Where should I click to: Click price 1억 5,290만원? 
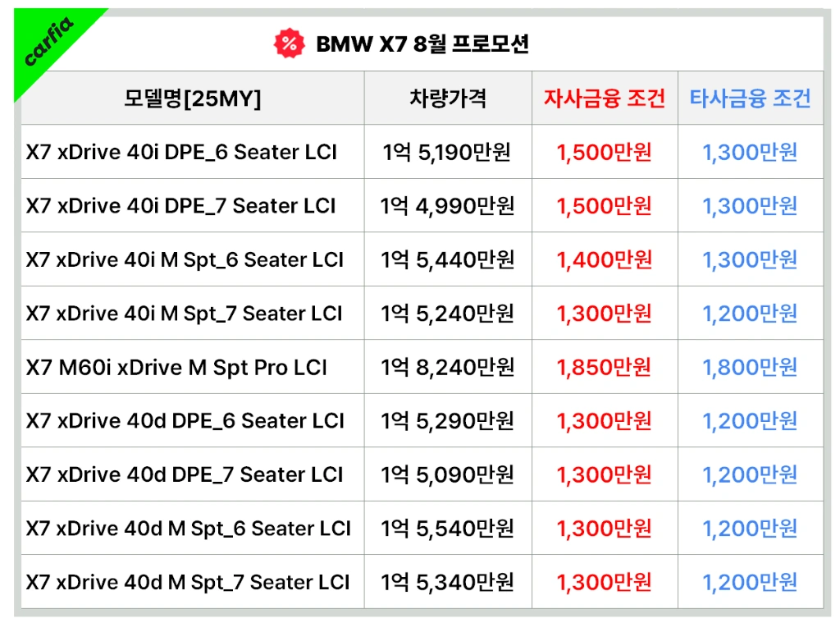(x=447, y=421)
